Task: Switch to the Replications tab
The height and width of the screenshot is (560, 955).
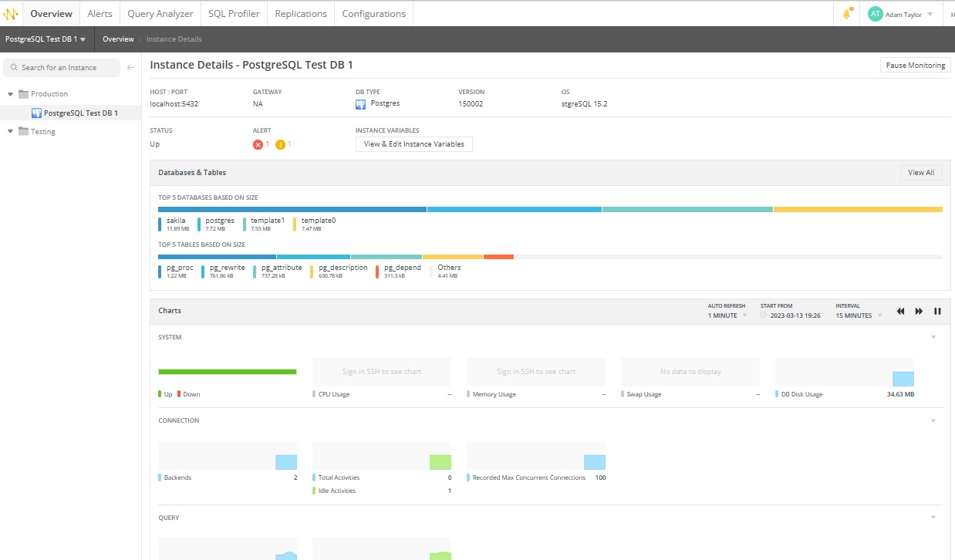Action: pyautogui.click(x=301, y=14)
